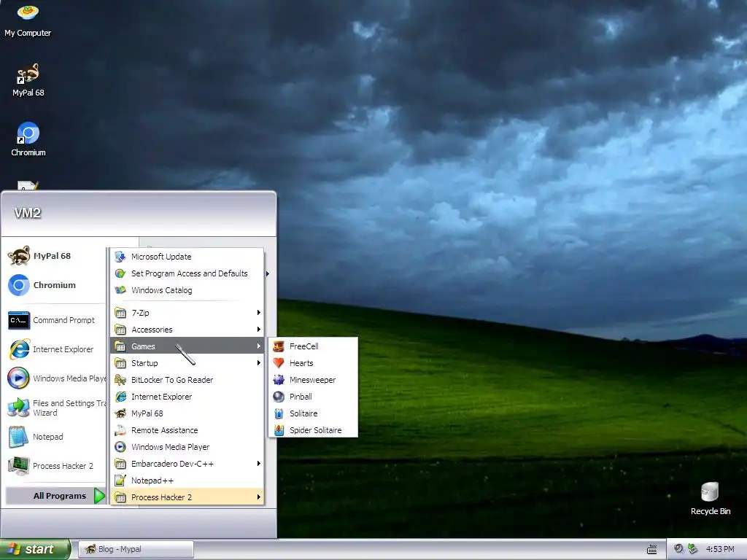Select the MyPal 68 desktop shortcut icon

click(28, 80)
